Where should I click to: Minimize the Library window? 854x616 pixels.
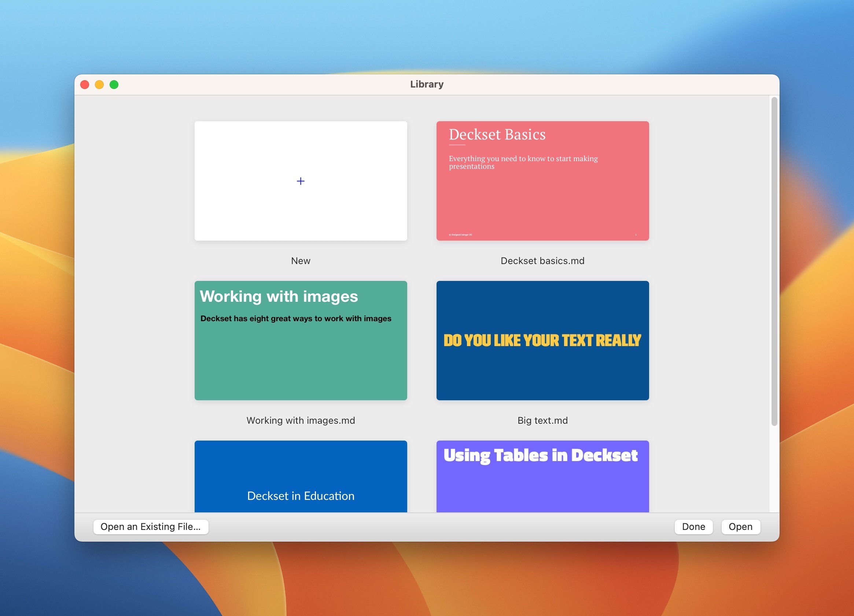99,85
